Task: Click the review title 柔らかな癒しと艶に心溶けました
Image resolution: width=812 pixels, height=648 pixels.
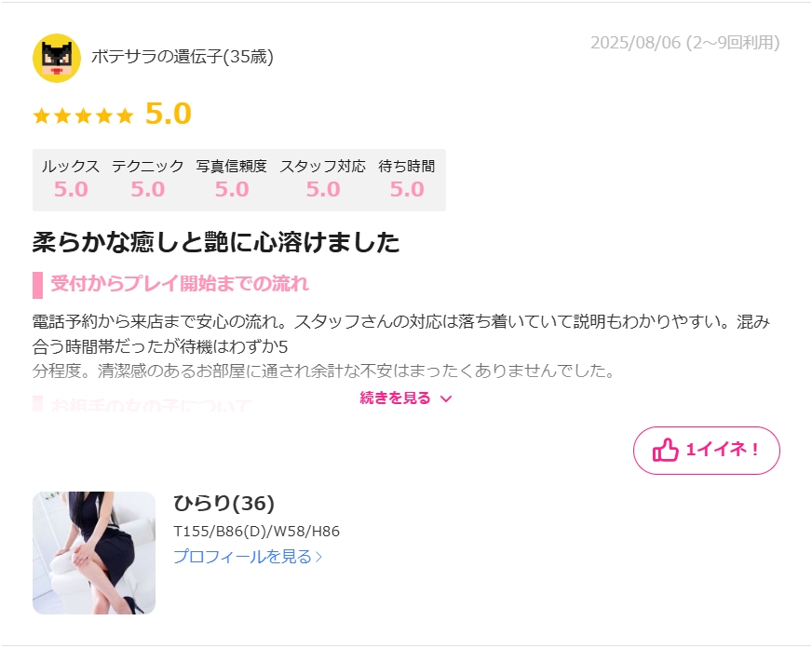Action: [216, 242]
